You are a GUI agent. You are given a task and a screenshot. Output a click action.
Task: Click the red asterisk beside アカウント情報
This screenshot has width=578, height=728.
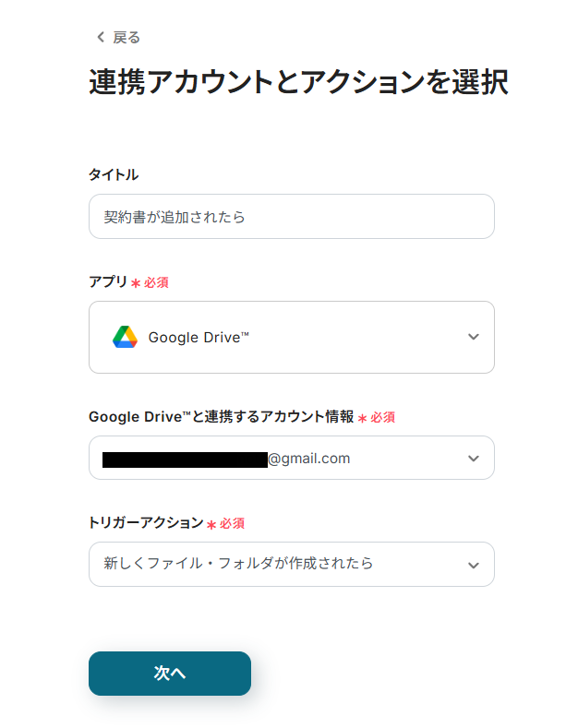363,418
